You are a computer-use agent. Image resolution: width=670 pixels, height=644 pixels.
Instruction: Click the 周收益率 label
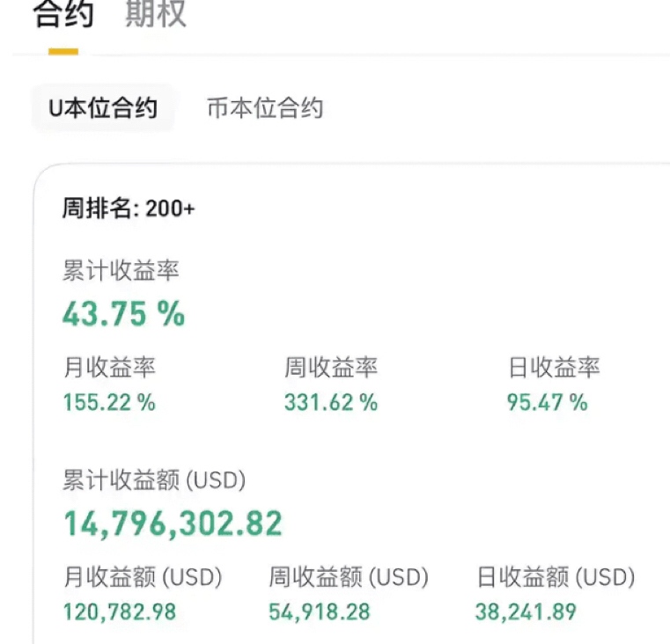click(x=330, y=368)
